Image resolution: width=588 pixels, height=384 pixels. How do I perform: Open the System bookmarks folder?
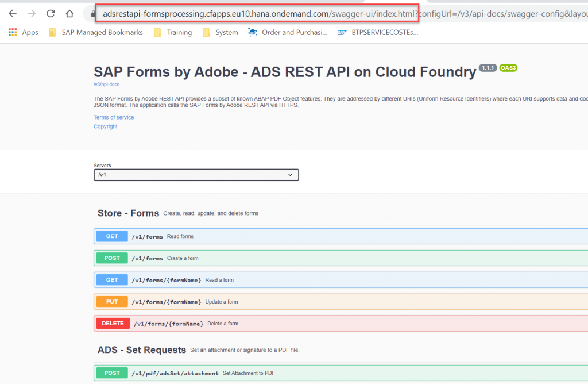point(220,33)
